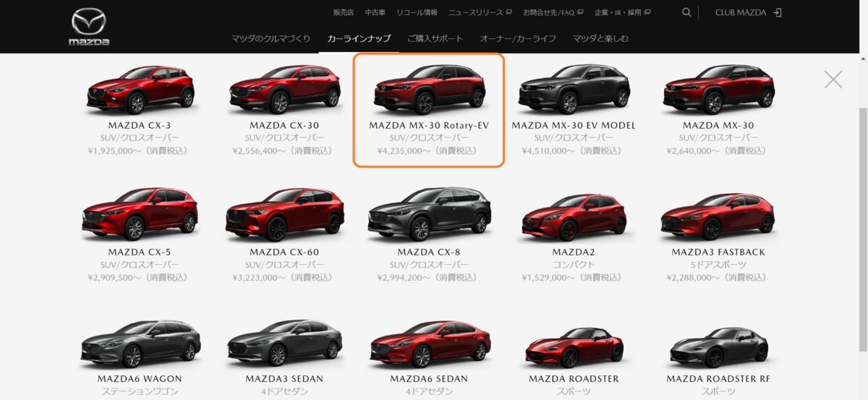Click MAZDA3 FASTBACK model name

718,252
